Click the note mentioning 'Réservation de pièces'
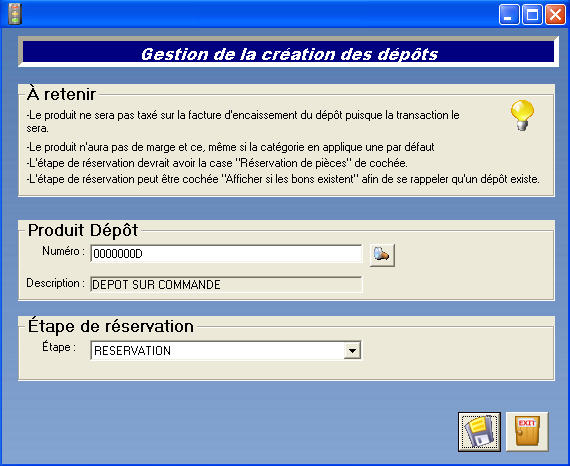570x466 pixels. coord(217,163)
